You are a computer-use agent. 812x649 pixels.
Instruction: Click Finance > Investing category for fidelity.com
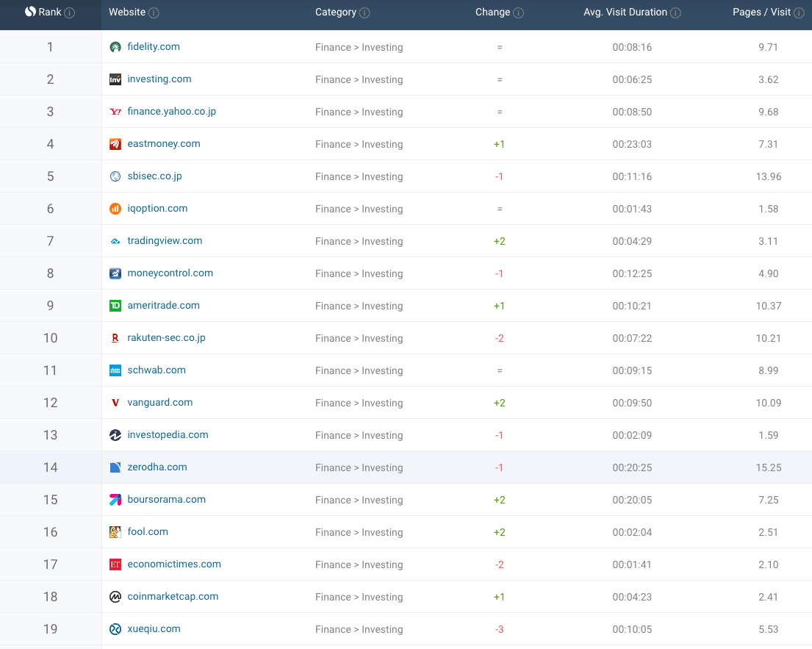(359, 47)
